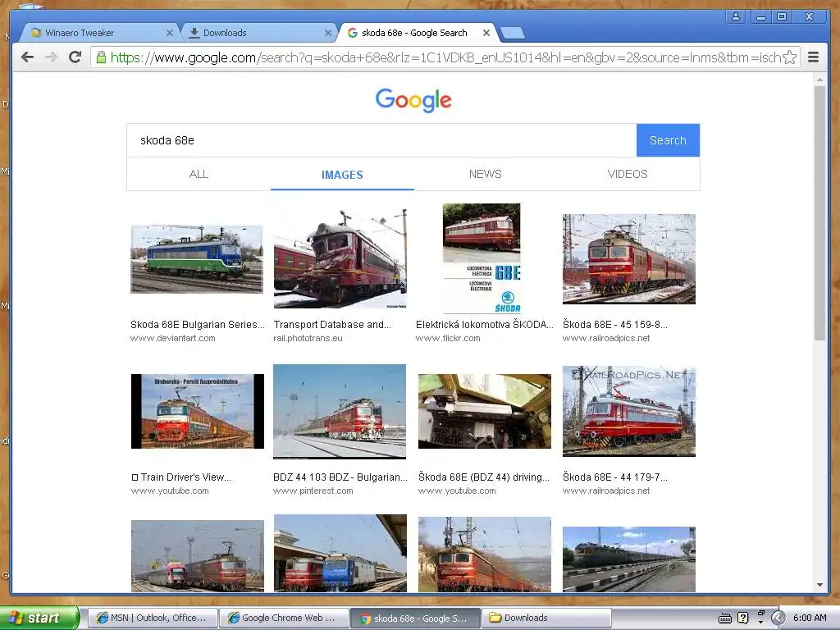Viewport: 840px width, 630px height.
Task: Switch to the Winaero Tweaker tab
Action: pos(99,33)
